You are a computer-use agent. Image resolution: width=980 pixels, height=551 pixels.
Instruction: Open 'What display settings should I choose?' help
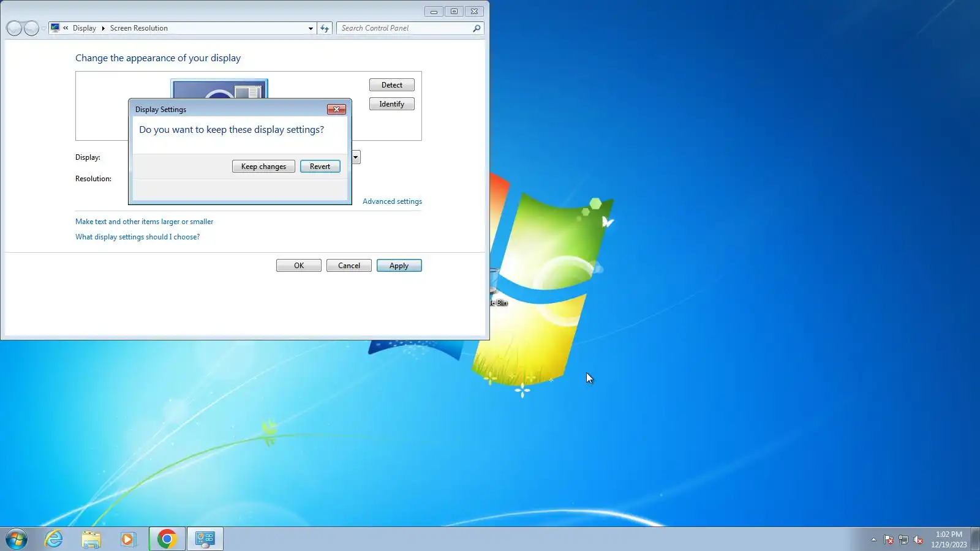coord(138,237)
